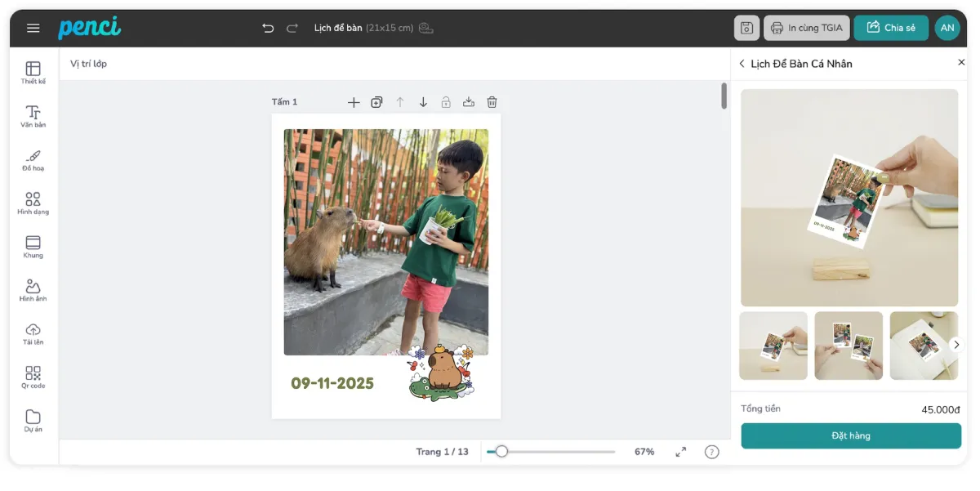Viewport: 980px width, 491px height.
Task: Open the Khung frames panel
Action: pyautogui.click(x=33, y=246)
